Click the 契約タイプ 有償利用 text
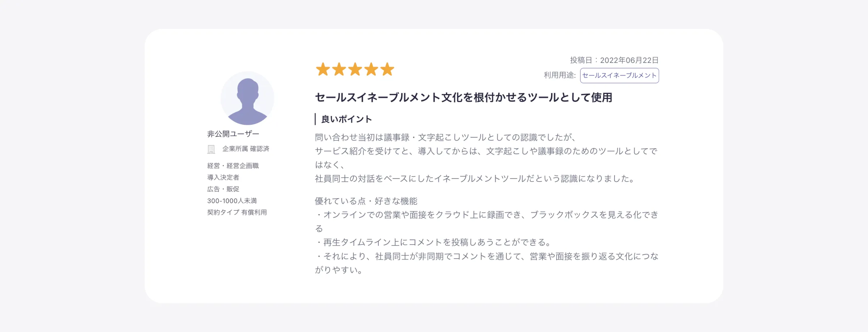The height and width of the screenshot is (332, 868). [237, 212]
